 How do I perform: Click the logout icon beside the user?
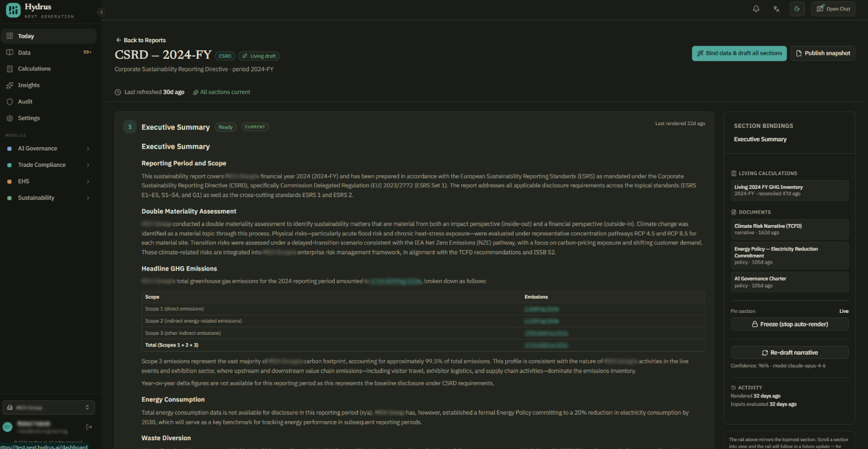(89, 427)
